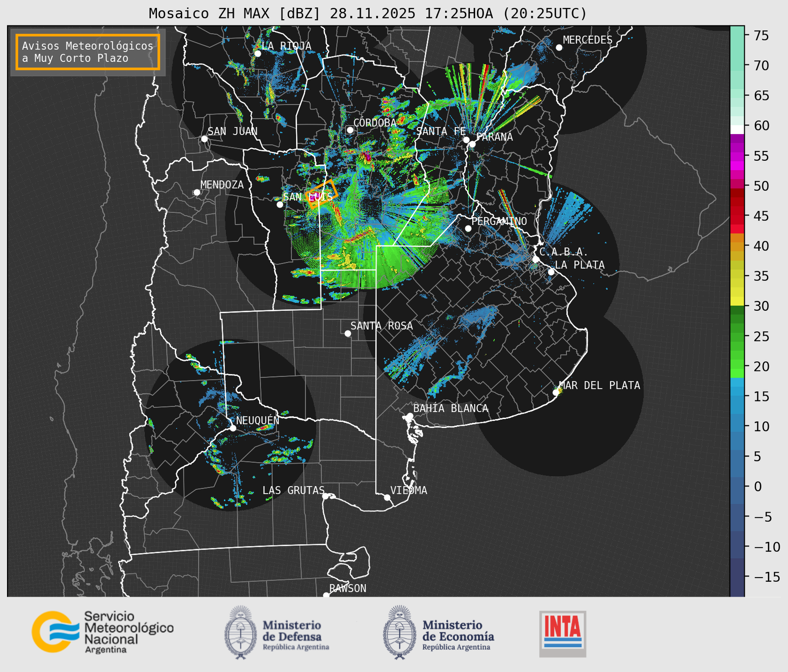Click the MERCEDES label text

[x=588, y=40]
